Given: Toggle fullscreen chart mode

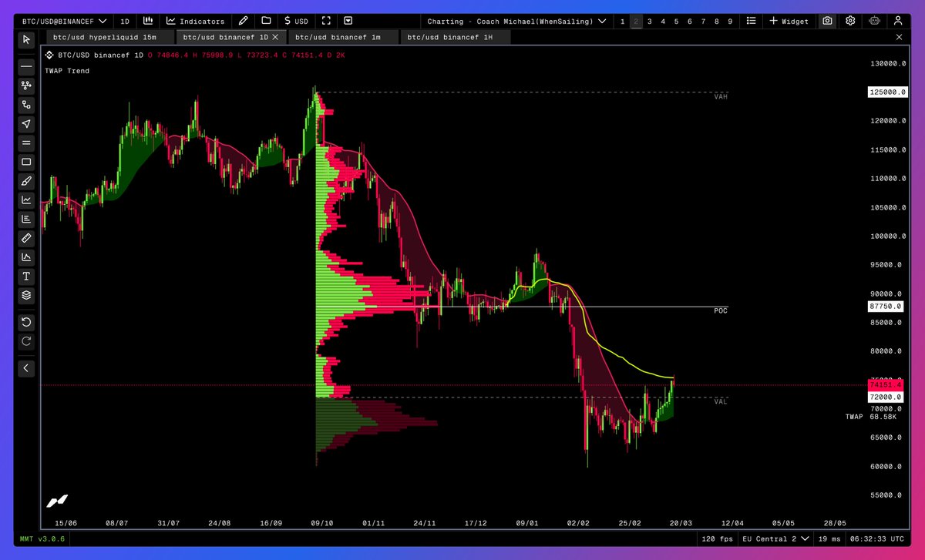Looking at the screenshot, I should [x=327, y=21].
